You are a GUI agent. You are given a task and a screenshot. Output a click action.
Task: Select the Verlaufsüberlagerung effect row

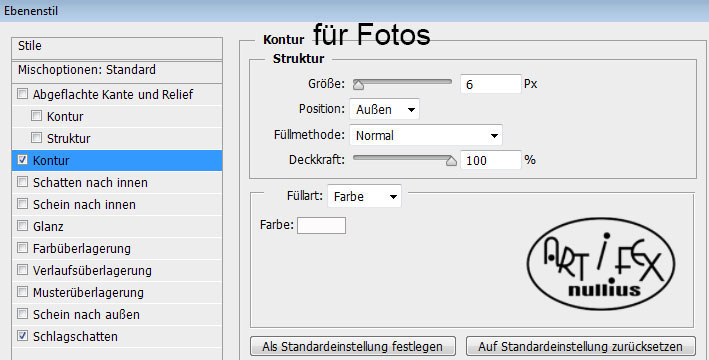[117, 270]
